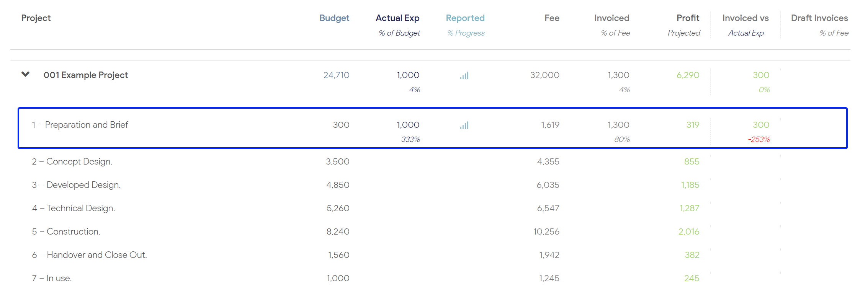Click the Handover and Close Out fee 1,942
The image size is (868, 295).
pos(549,255)
